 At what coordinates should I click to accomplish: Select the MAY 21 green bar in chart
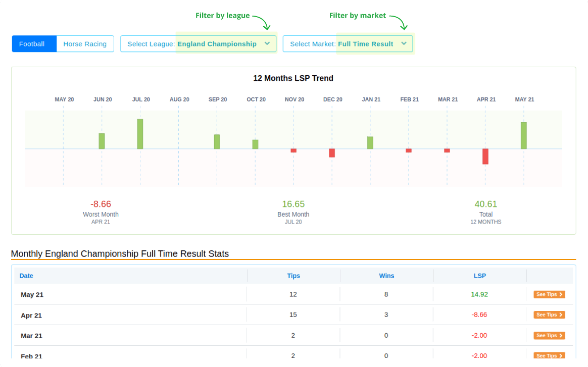[x=524, y=135]
